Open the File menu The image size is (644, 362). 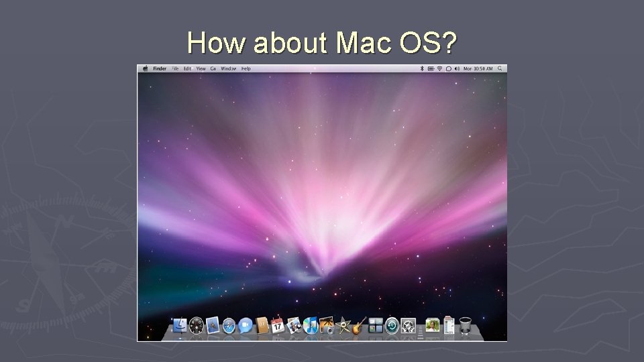click(x=175, y=68)
